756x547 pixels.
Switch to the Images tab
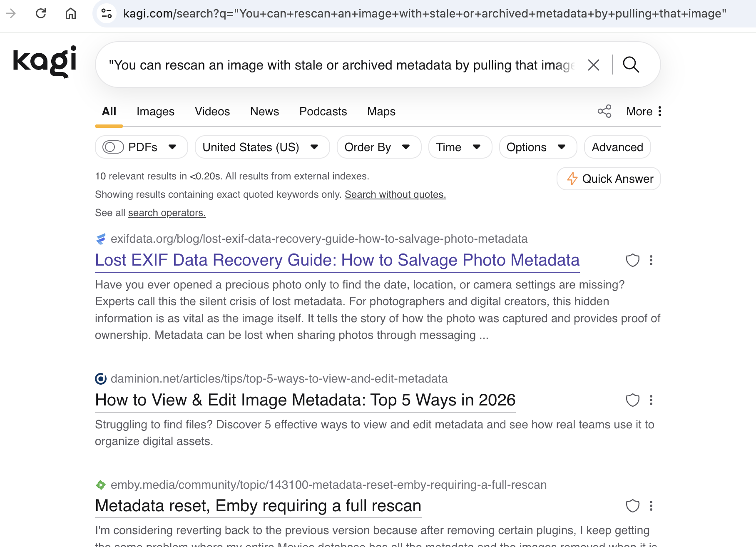pyautogui.click(x=155, y=112)
